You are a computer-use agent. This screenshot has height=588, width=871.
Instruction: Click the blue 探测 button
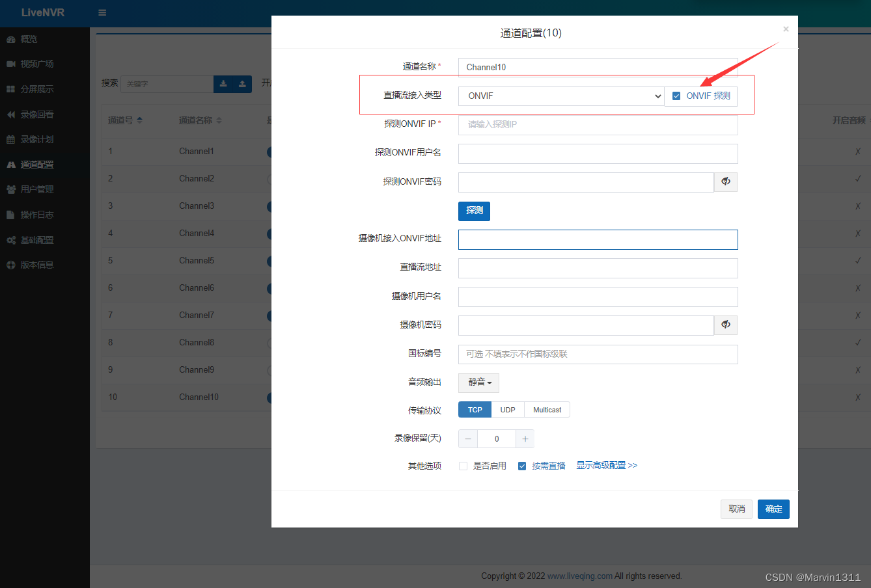pos(475,211)
